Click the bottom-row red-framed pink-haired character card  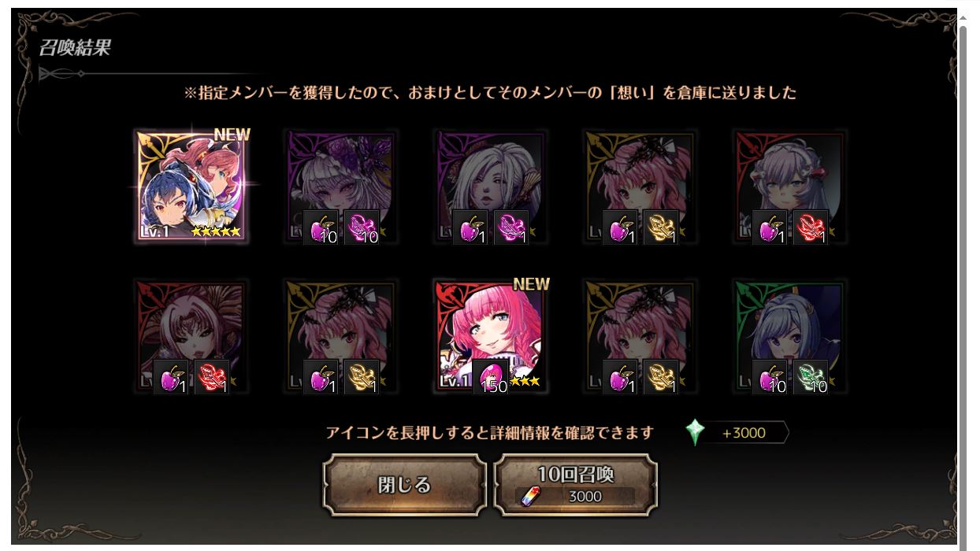coord(191,336)
